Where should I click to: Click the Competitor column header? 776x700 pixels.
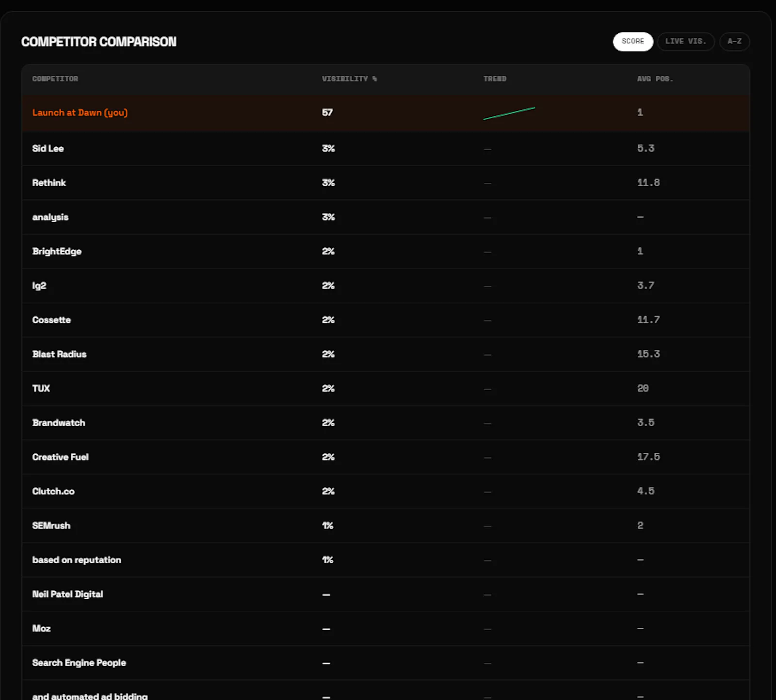tap(55, 79)
